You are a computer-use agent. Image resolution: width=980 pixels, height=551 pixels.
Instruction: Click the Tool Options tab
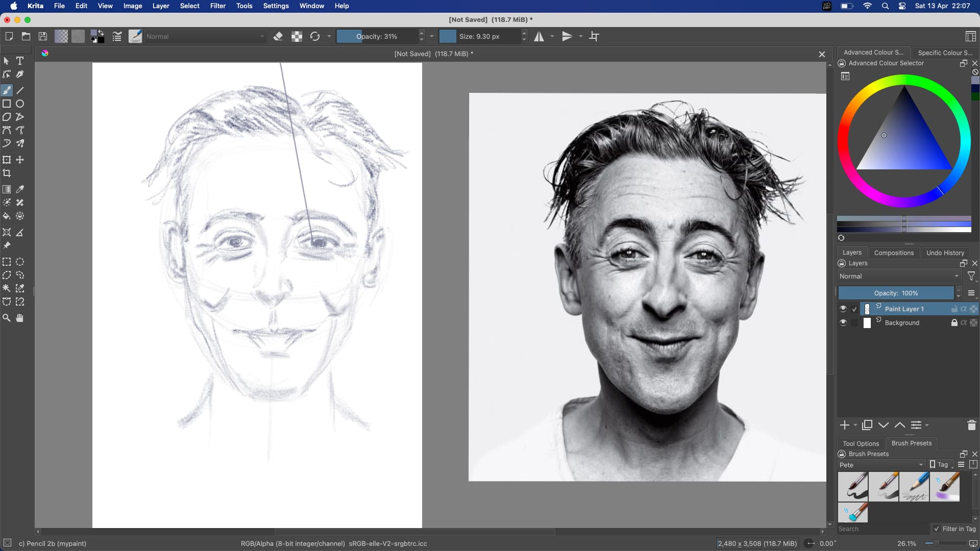[861, 443]
